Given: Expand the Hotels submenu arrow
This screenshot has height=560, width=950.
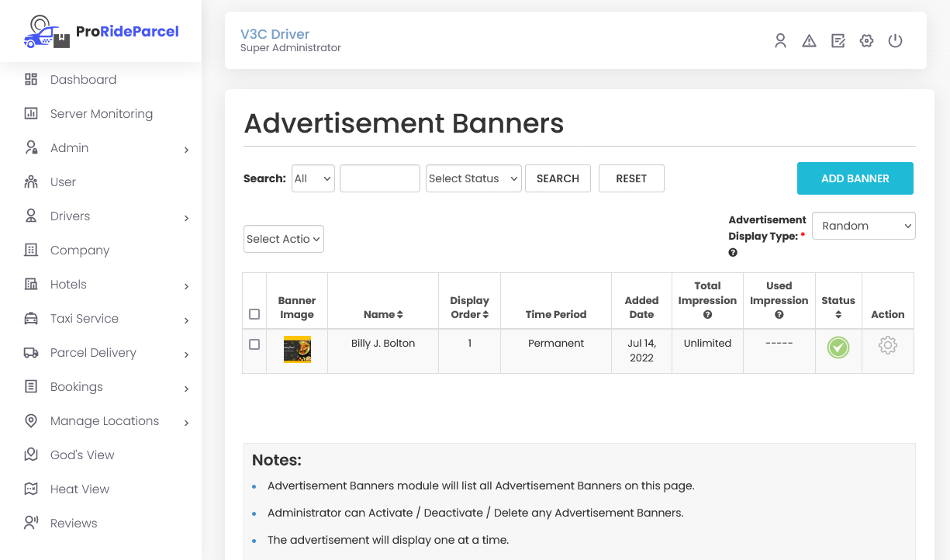Looking at the screenshot, I should point(186,286).
